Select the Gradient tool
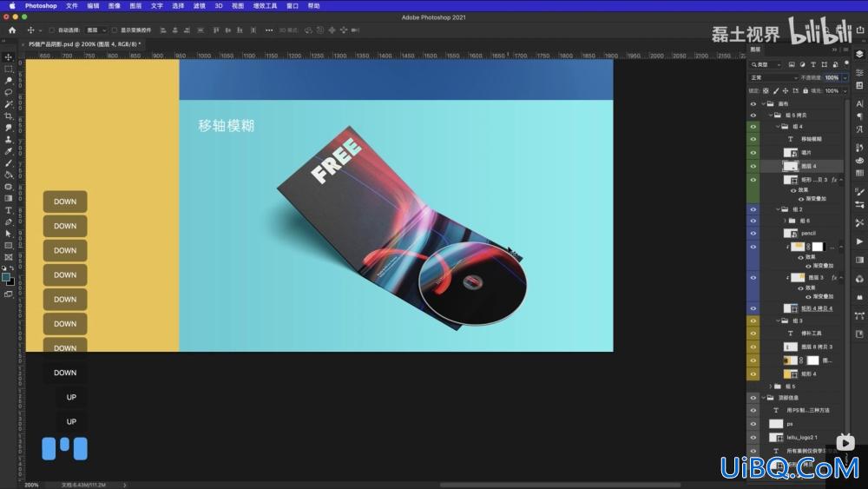Viewport: 868px width, 489px height. (9, 198)
